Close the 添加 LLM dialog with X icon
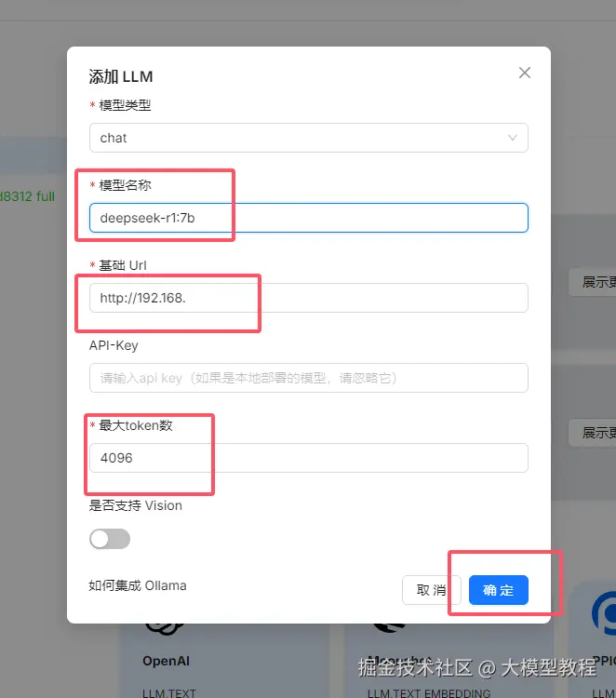The image size is (616, 698). [x=525, y=73]
